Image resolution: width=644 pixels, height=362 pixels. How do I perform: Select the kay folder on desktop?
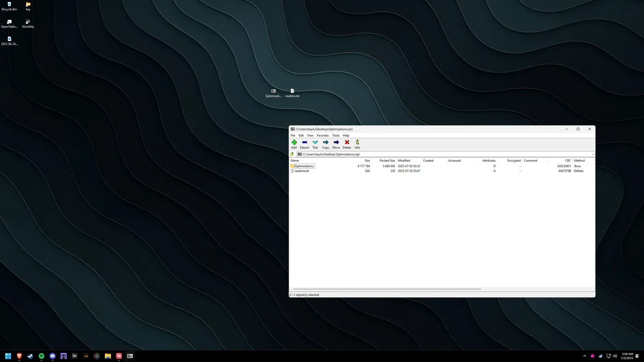28,6
